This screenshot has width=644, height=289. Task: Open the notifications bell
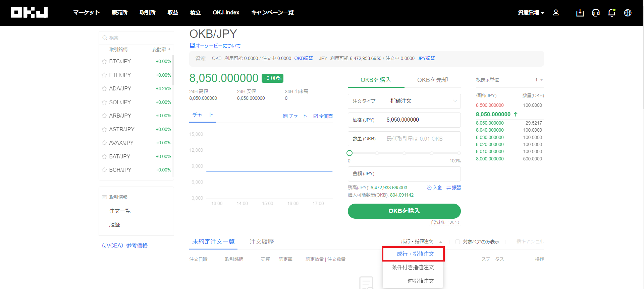coord(612,13)
